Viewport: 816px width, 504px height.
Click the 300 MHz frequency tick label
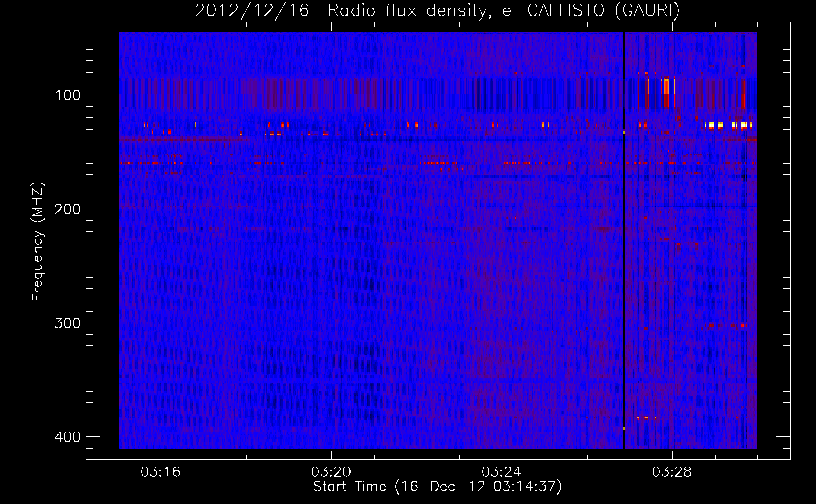67,323
